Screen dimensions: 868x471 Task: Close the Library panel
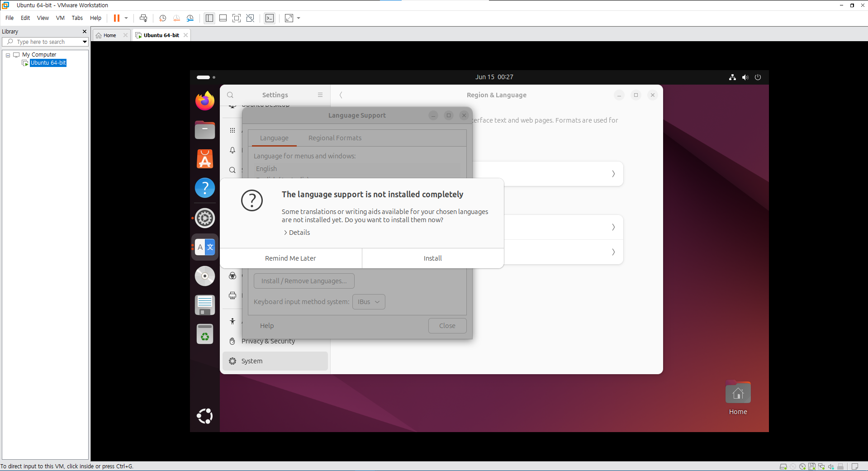(x=84, y=32)
